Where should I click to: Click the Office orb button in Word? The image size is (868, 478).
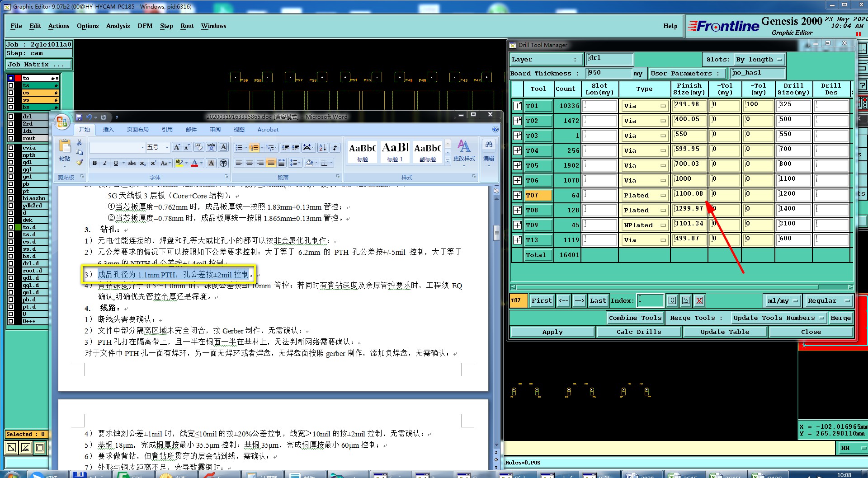(x=61, y=122)
